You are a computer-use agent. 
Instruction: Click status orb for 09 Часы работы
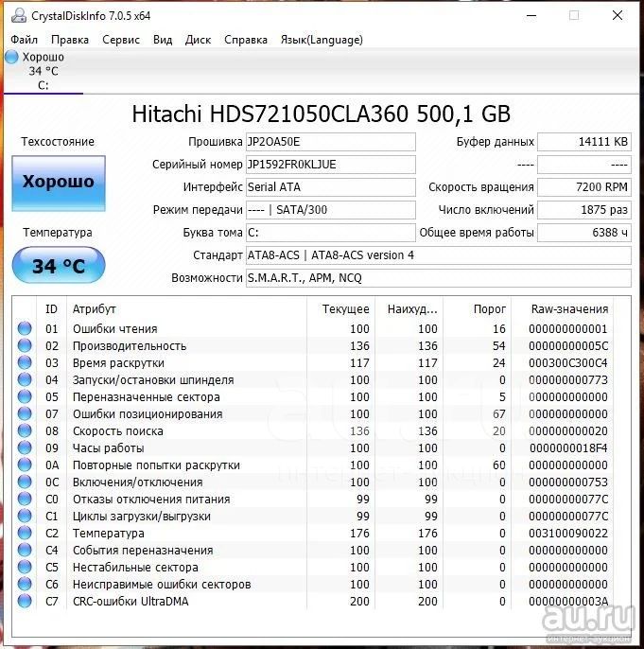coord(25,447)
